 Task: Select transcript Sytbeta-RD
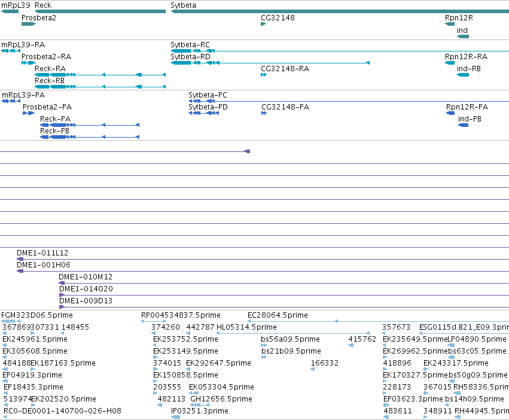[191, 57]
